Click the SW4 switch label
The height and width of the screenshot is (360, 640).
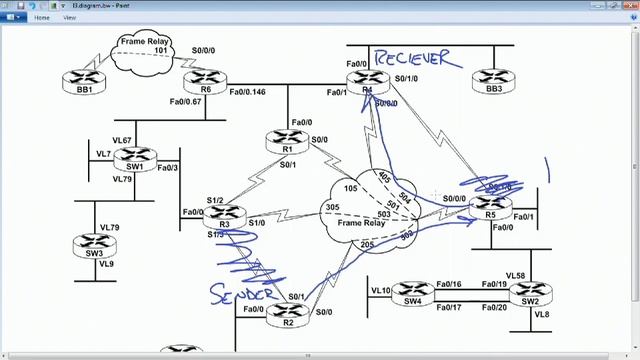pyautogui.click(x=413, y=301)
